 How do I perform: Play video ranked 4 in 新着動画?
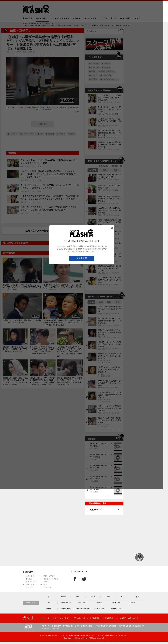click(x=118, y=480)
